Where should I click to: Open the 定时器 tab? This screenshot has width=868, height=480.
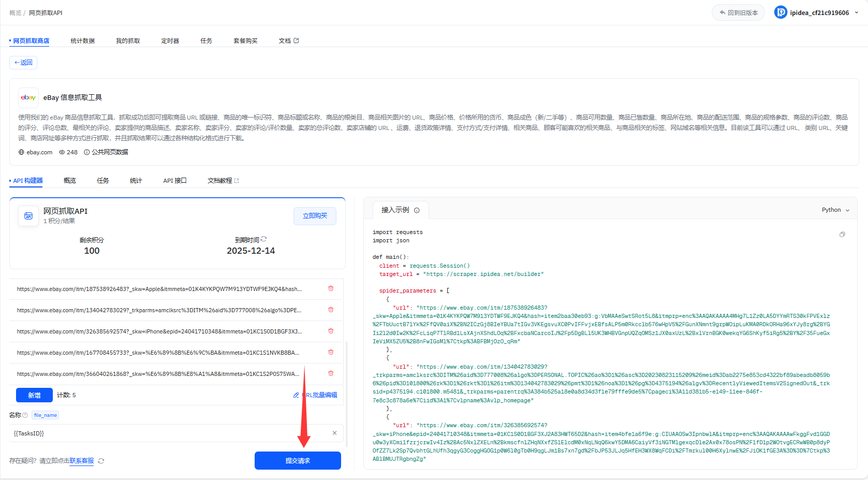coord(170,41)
